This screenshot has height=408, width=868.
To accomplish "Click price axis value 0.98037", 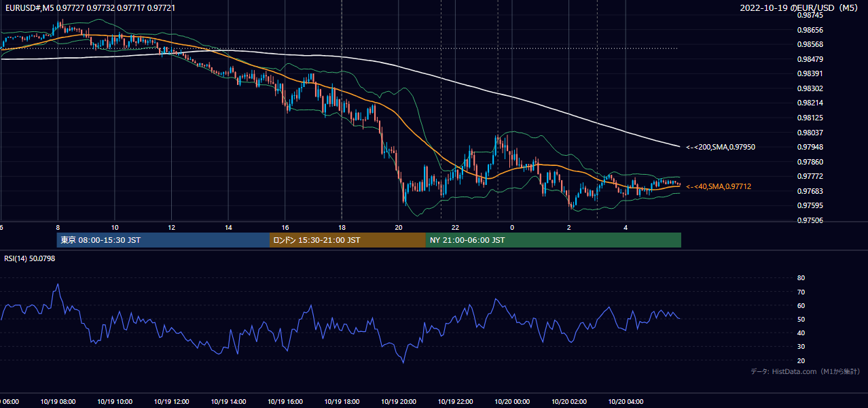I will [x=810, y=133].
